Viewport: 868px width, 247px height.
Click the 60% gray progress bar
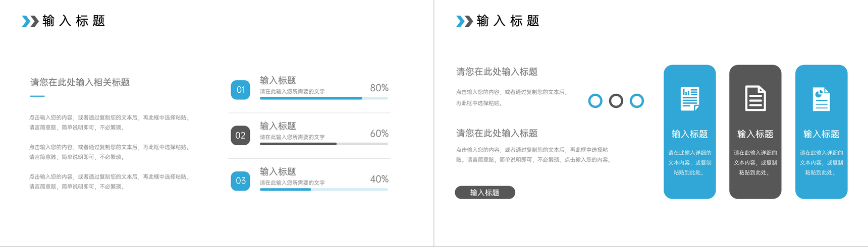[x=324, y=144]
